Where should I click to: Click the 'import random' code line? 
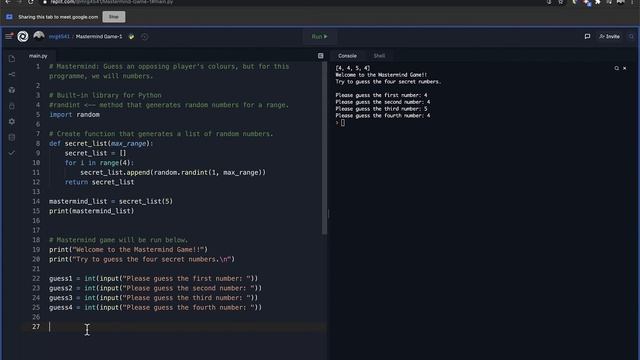pos(74,115)
